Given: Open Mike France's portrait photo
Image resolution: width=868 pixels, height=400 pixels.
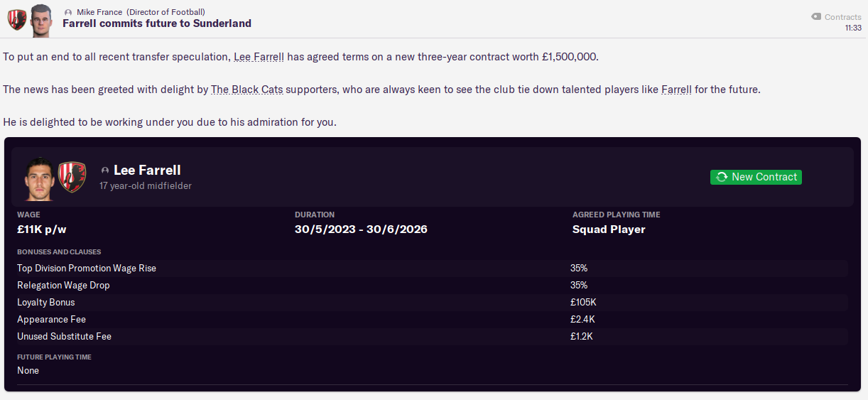Looking at the screenshot, I should (41, 20).
